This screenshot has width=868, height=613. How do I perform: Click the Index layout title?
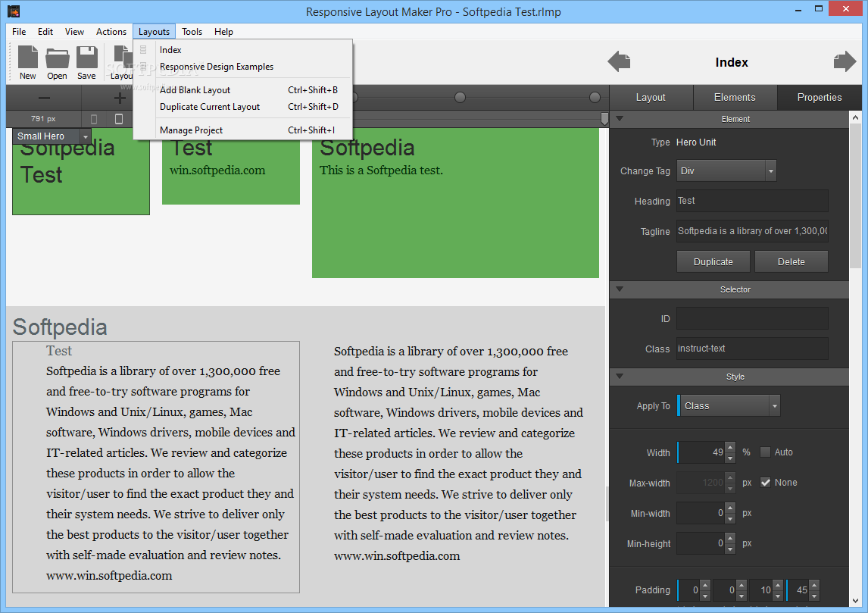[x=731, y=62]
